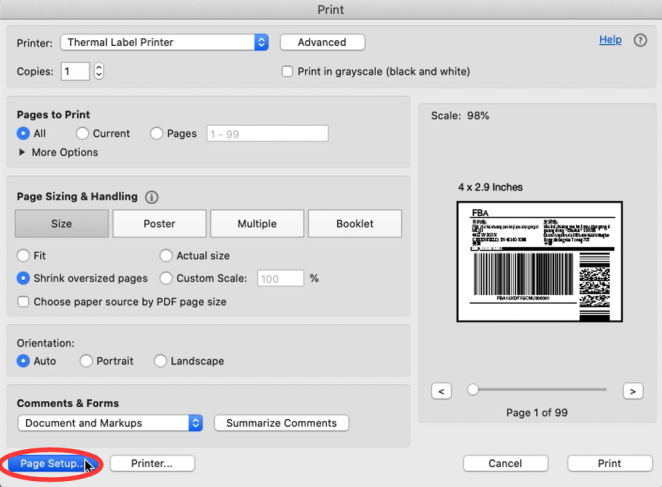662x487 pixels.
Task: Select the Pages range radio button
Action: (156, 133)
